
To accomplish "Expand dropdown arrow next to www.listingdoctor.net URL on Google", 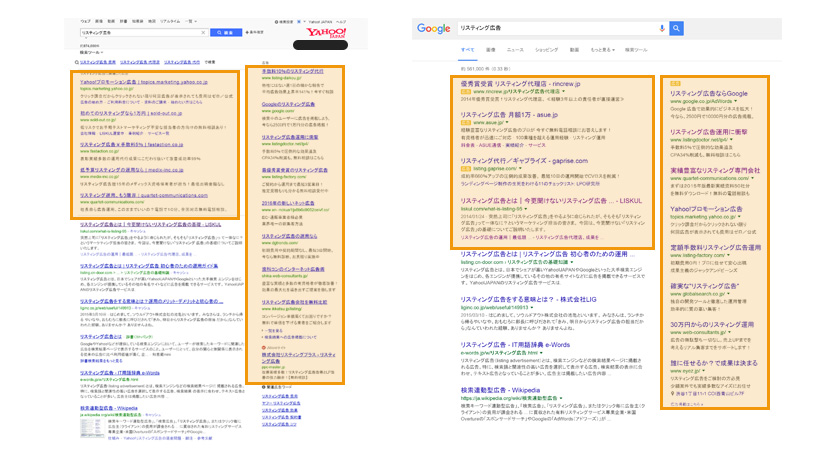I will click(x=732, y=140).
